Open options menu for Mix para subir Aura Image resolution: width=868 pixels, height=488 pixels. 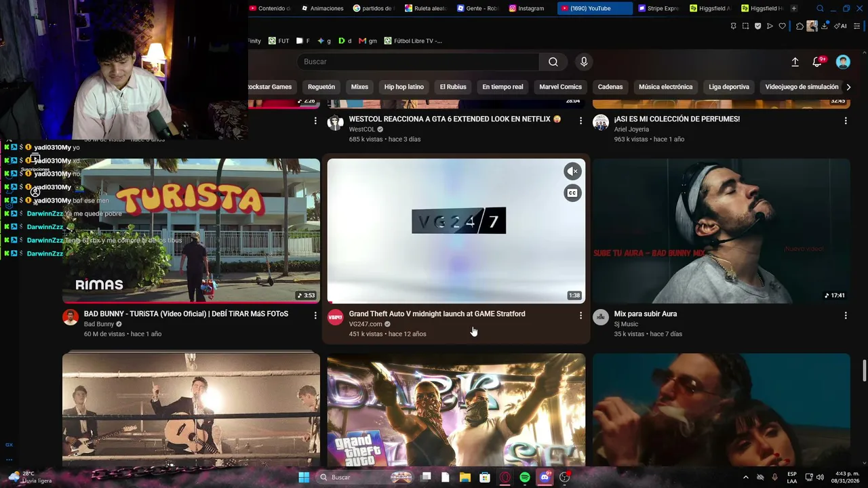[846, 315]
